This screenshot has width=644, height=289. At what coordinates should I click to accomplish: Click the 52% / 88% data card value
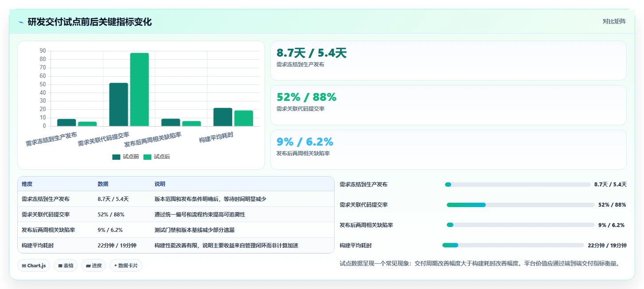pos(306,97)
